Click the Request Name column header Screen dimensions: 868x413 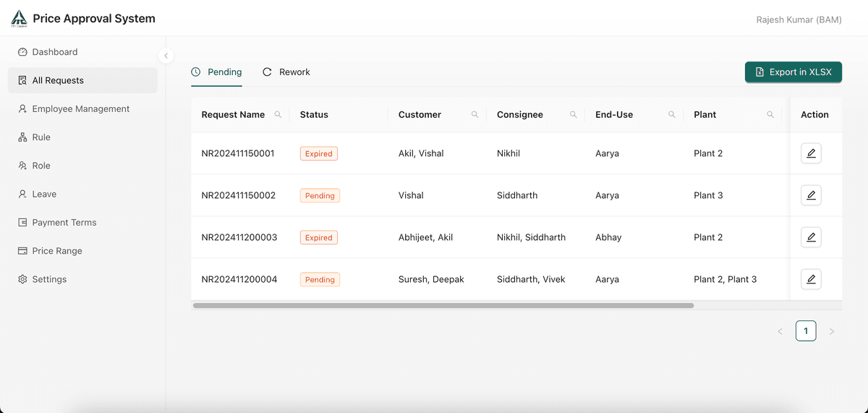click(x=233, y=114)
